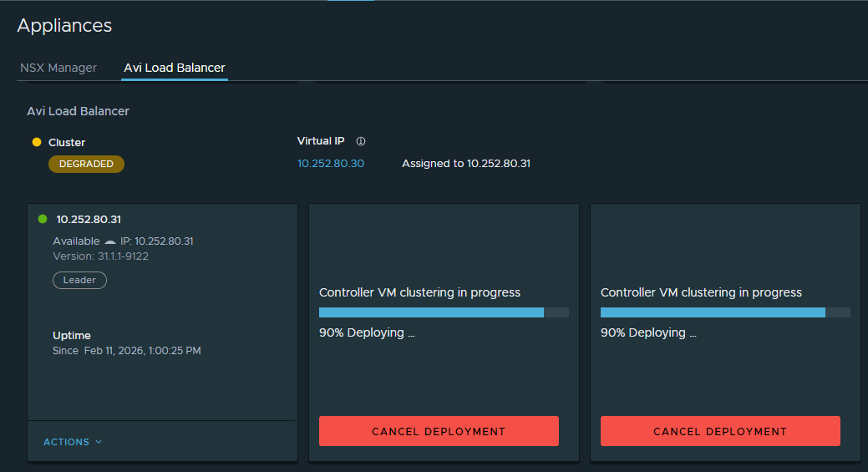Click the middle card's deployment progress bar

(x=444, y=312)
